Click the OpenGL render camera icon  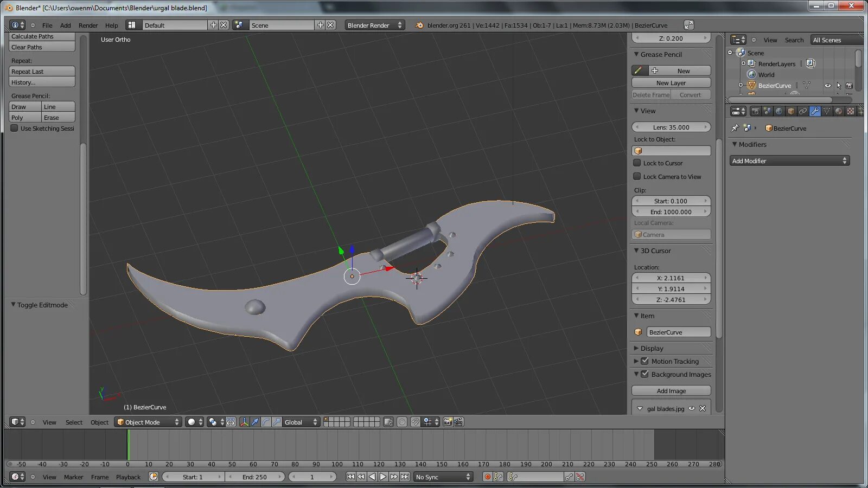point(448,422)
